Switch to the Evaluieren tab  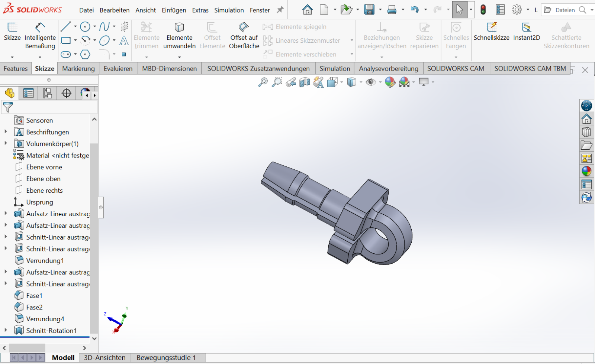coord(118,69)
